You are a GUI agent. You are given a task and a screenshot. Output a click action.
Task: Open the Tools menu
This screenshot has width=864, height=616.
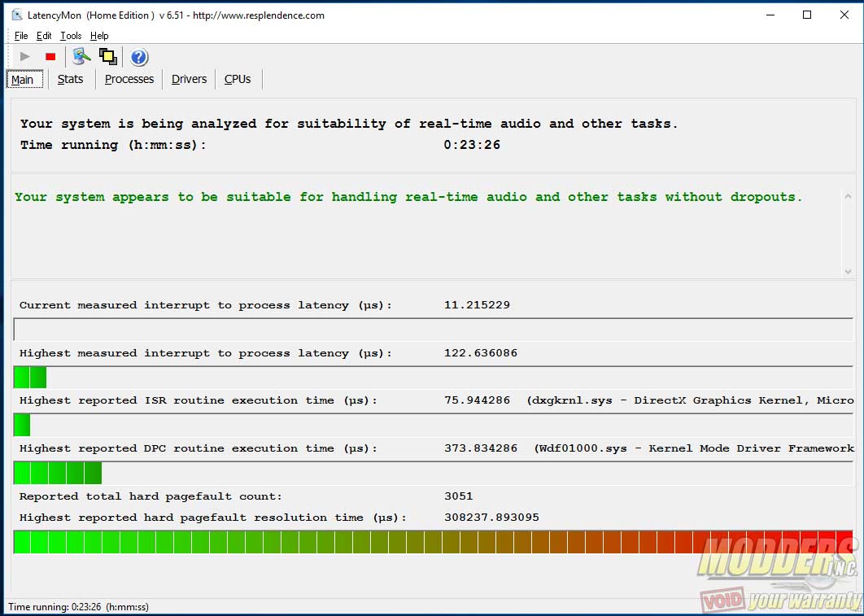(71, 36)
